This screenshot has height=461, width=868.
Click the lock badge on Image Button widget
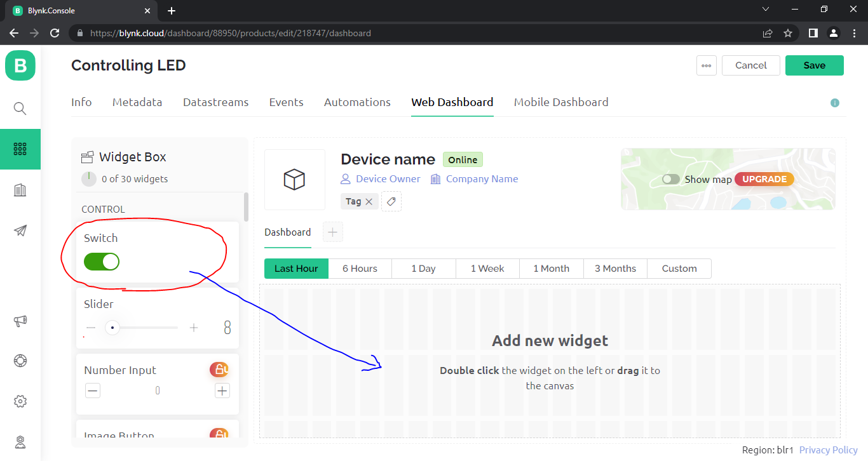(220, 434)
